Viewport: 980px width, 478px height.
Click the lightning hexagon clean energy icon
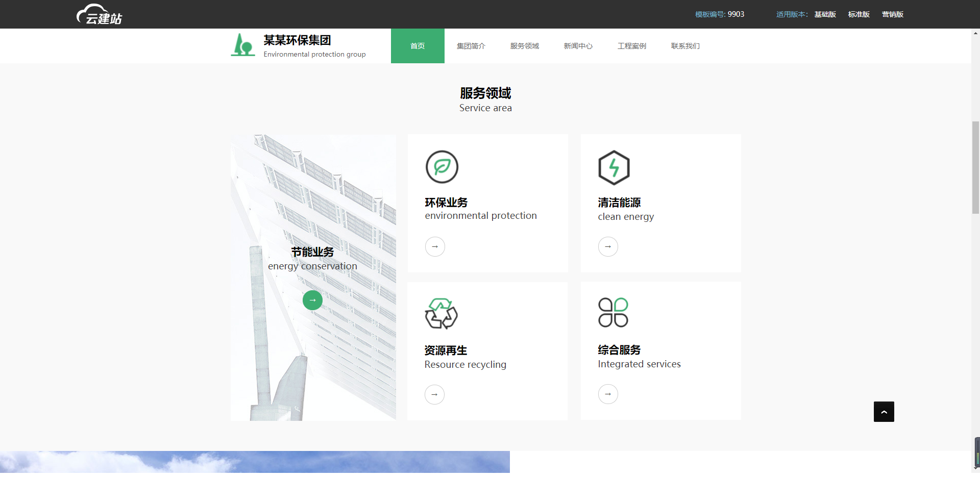click(x=614, y=167)
